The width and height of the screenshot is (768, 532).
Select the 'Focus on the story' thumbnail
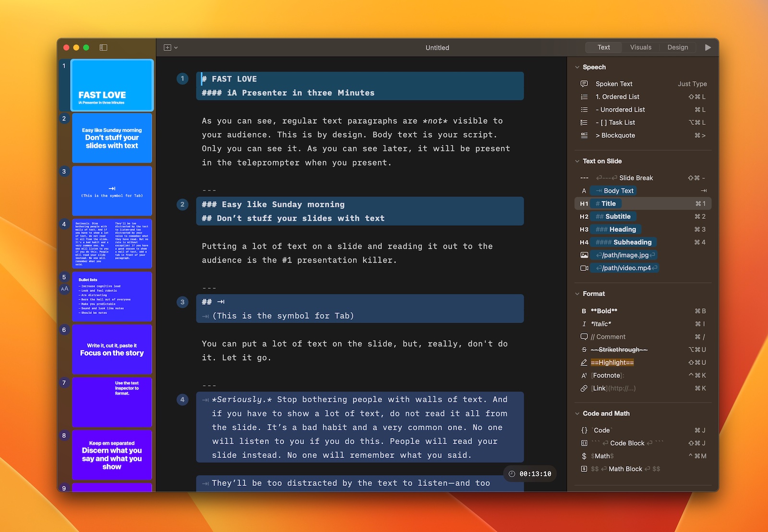112,349
